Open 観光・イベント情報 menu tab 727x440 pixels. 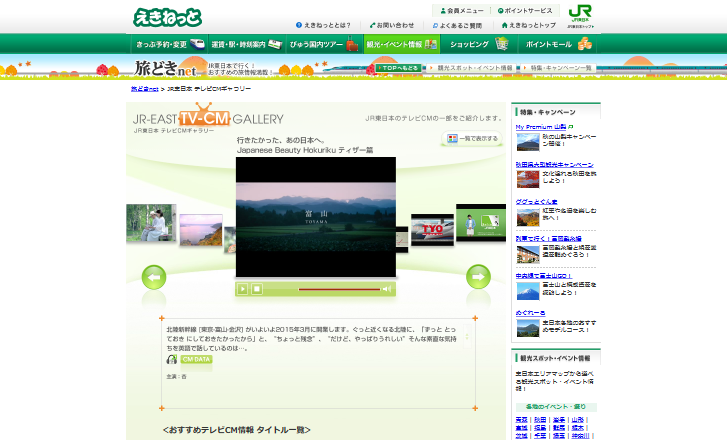click(x=402, y=44)
